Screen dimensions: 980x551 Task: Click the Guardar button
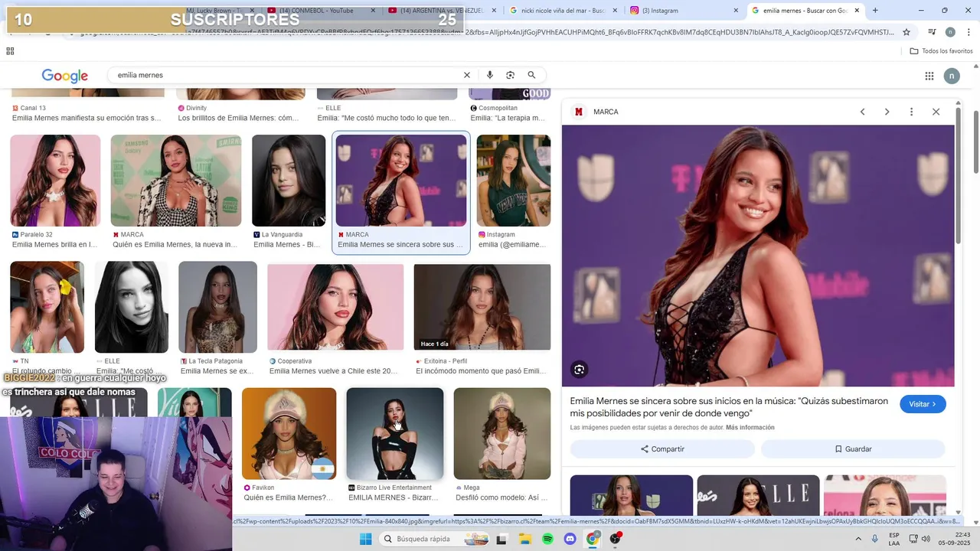[x=853, y=449]
